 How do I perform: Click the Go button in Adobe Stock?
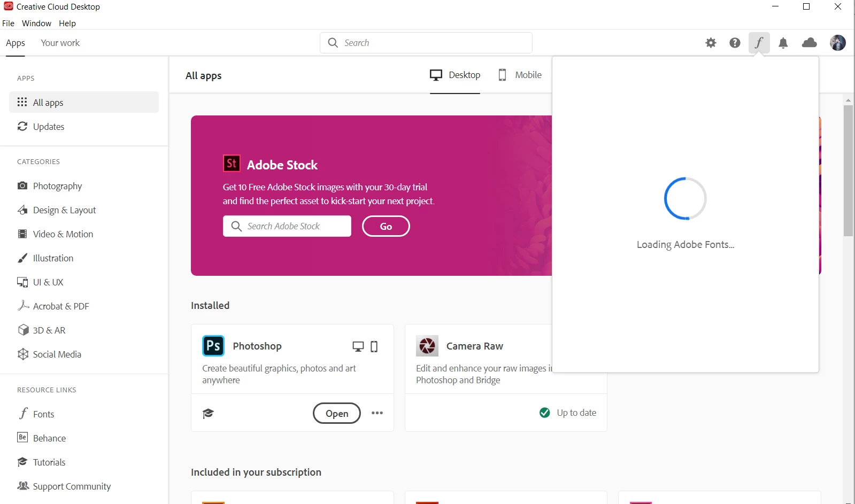click(386, 226)
